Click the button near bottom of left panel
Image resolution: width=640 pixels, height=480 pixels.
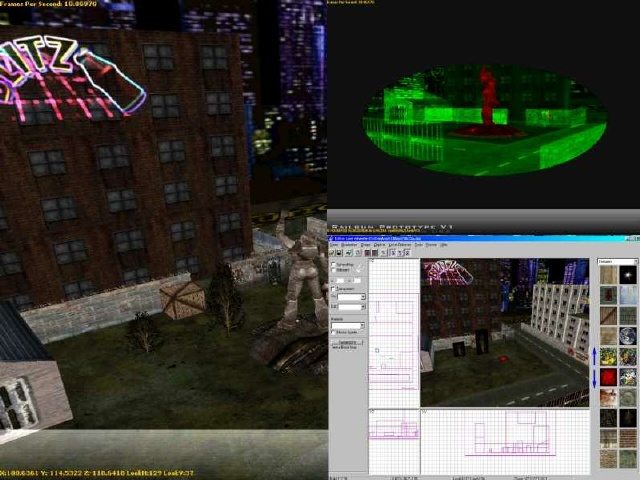[x=347, y=342]
